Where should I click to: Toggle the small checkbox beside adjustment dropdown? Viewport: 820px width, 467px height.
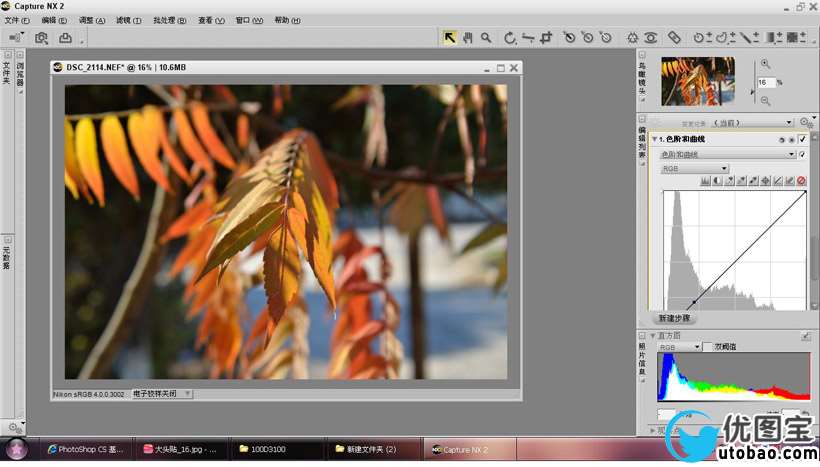tap(802, 155)
